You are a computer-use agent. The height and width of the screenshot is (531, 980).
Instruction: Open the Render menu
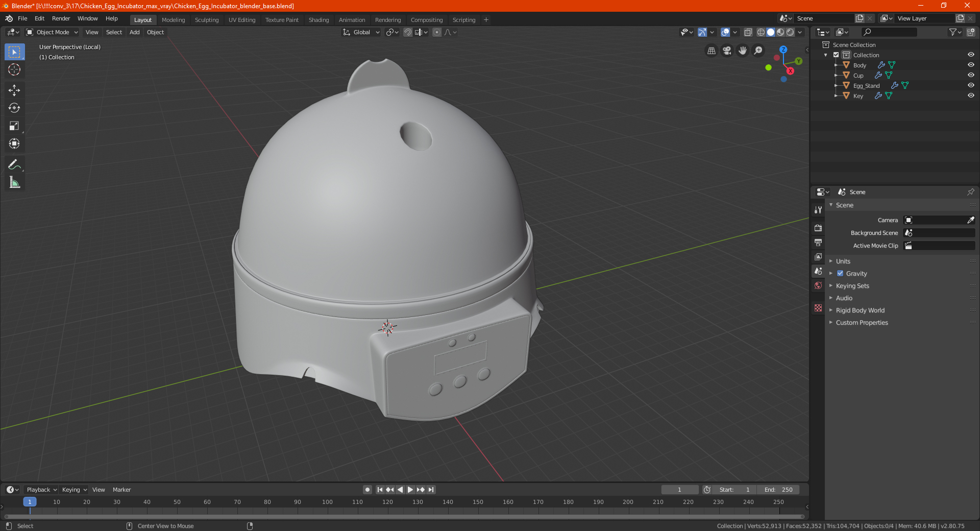[x=61, y=18]
